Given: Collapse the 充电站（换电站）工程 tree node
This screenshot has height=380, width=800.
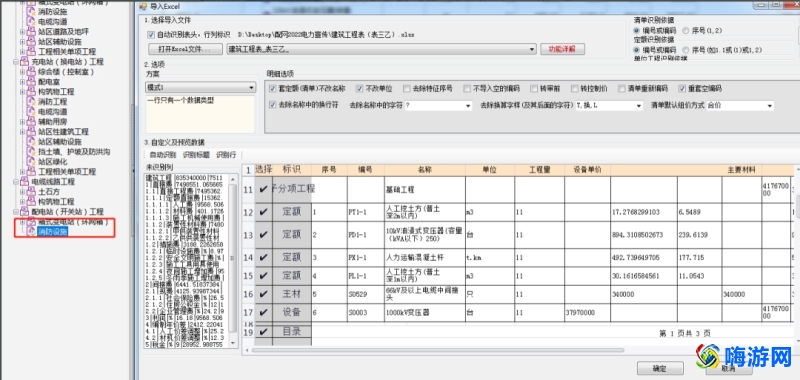Looking at the screenshot, I should coord(16,62).
